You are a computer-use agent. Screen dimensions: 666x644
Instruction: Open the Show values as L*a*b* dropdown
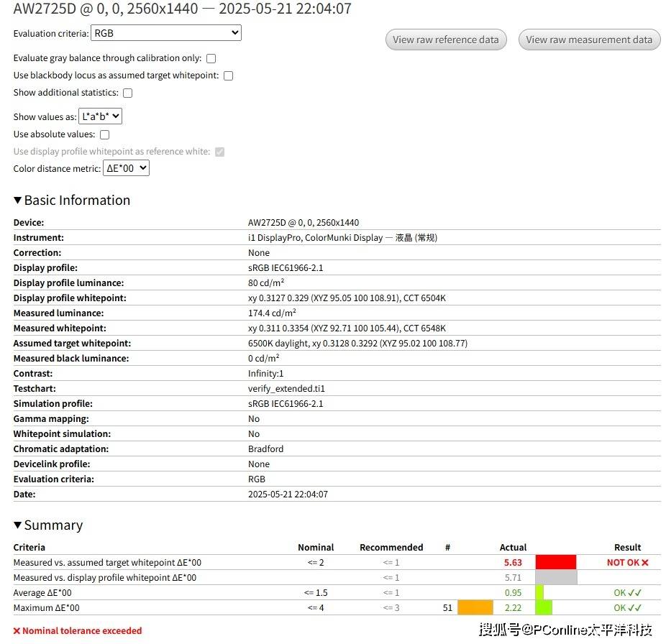coord(100,116)
